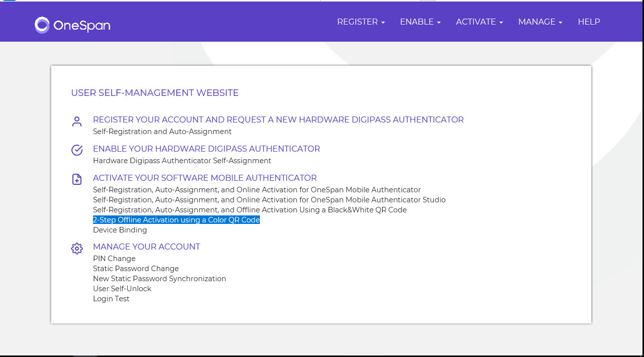Click the gear icon beside Manage Your Account

click(77, 248)
